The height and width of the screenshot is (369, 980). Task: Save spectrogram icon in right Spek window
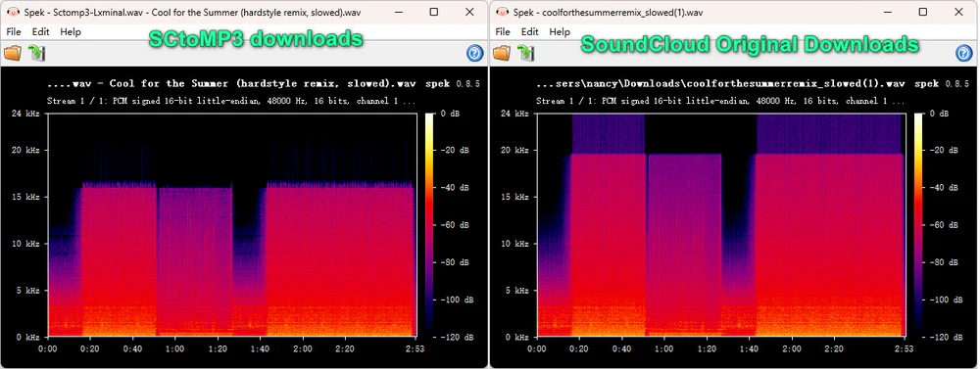coord(525,54)
